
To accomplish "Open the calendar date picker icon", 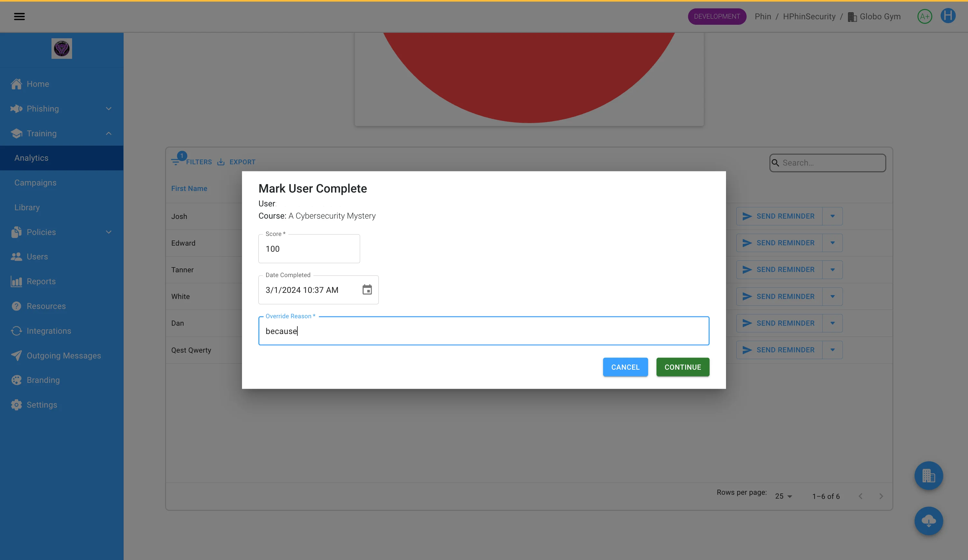I will point(367,290).
